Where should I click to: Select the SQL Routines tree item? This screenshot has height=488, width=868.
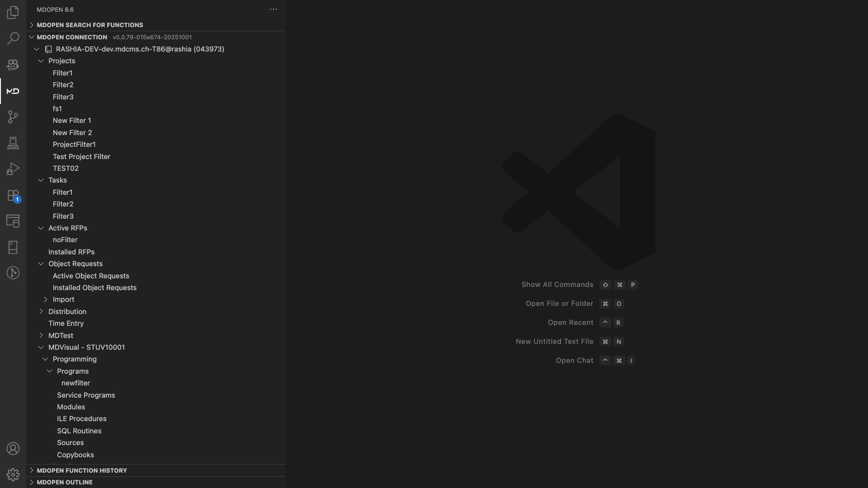coord(79,431)
